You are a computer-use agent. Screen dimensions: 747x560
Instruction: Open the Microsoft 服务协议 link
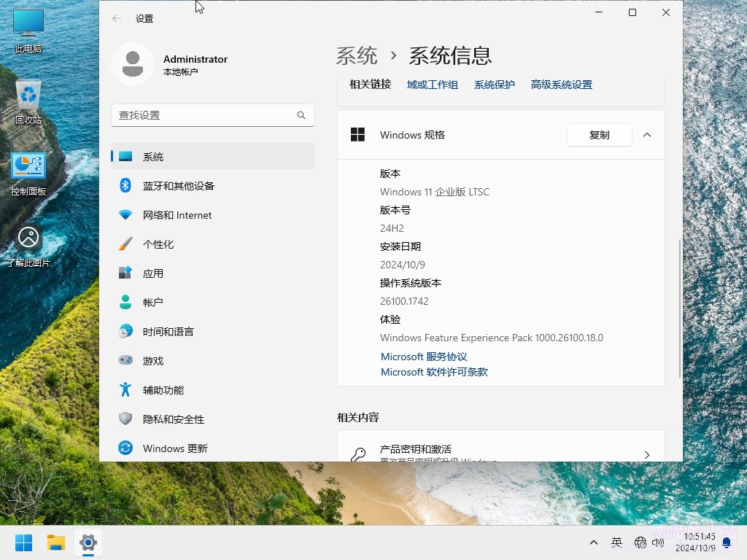point(424,357)
